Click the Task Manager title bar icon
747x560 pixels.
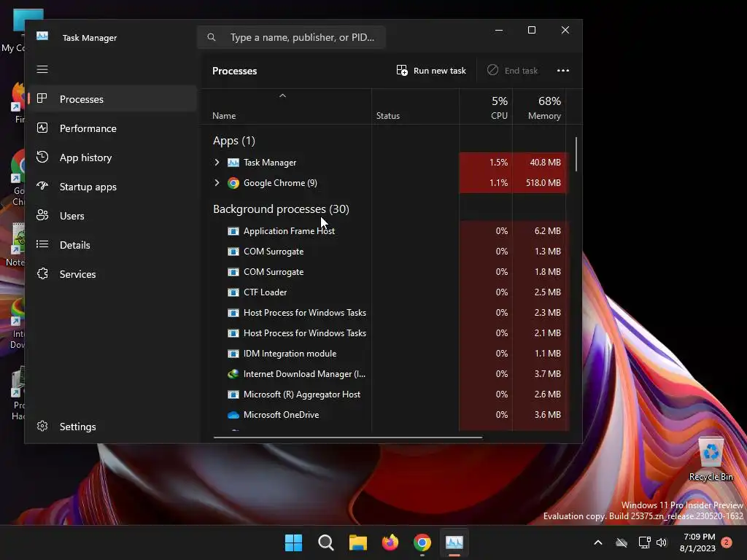click(x=42, y=36)
